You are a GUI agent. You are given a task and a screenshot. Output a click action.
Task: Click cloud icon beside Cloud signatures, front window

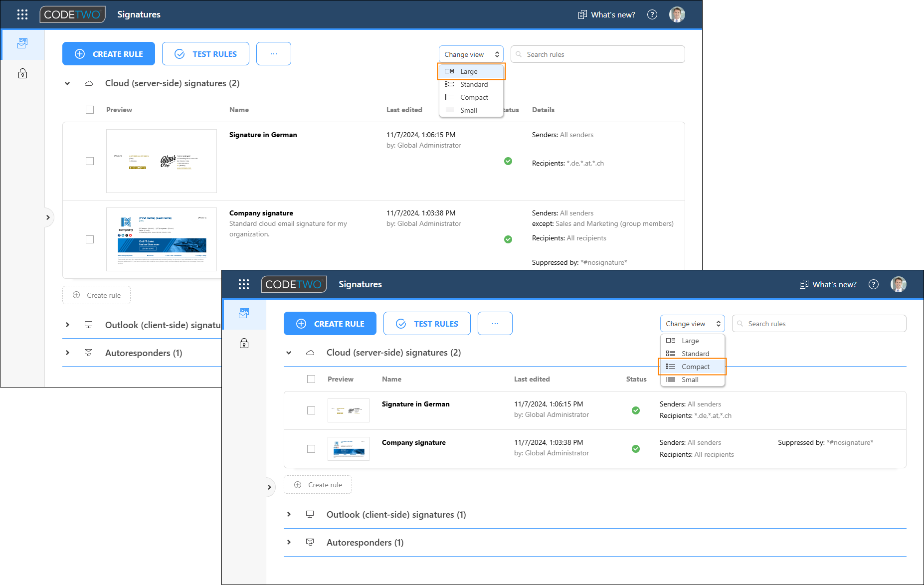coord(310,353)
